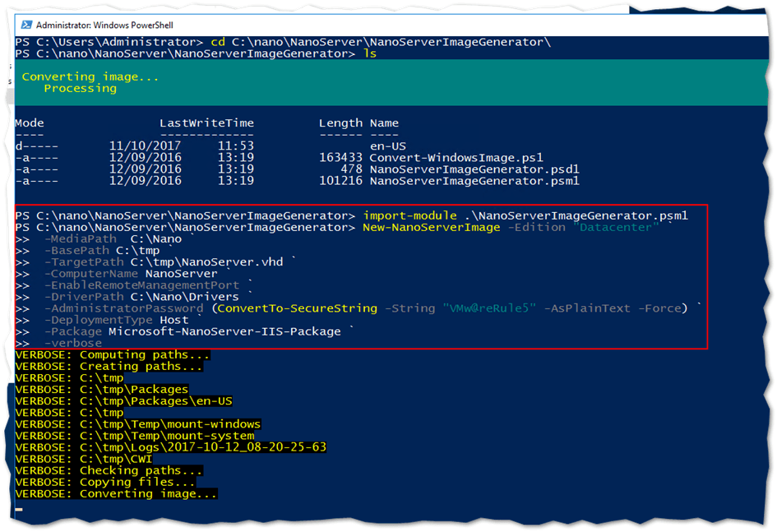777x532 pixels.
Task: Click the file name 'Convert-WindowsImage.ps1'
Action: (x=456, y=158)
